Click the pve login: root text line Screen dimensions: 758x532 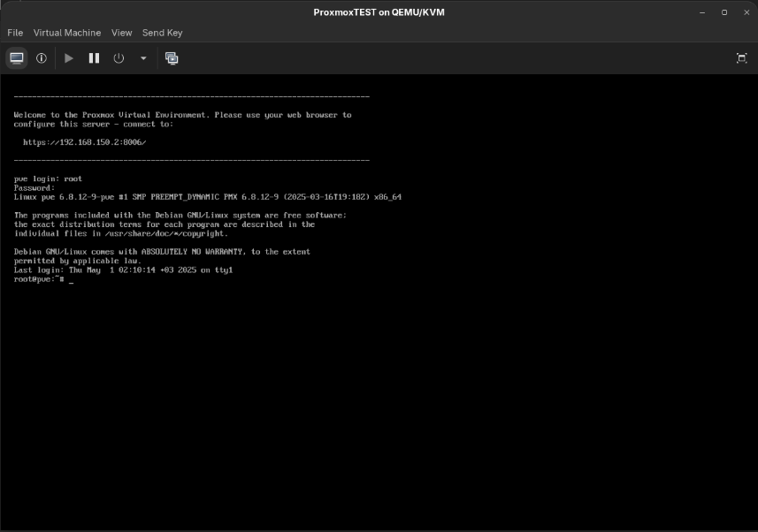pyautogui.click(x=48, y=178)
